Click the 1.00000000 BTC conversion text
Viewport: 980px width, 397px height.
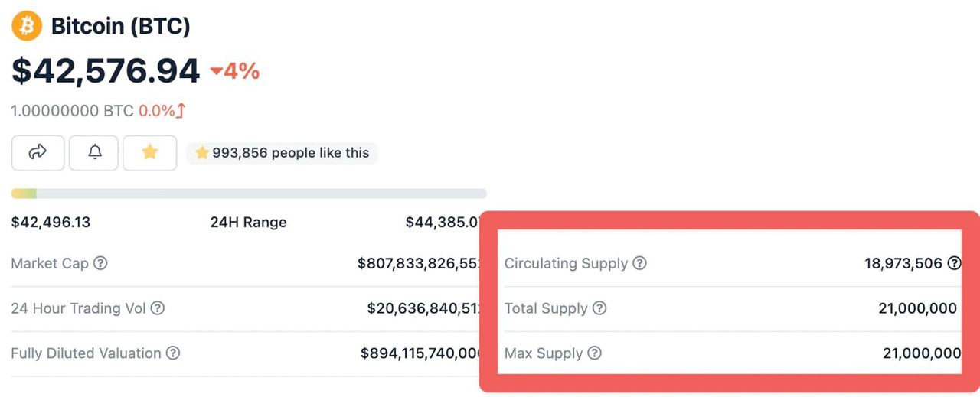click(72, 111)
